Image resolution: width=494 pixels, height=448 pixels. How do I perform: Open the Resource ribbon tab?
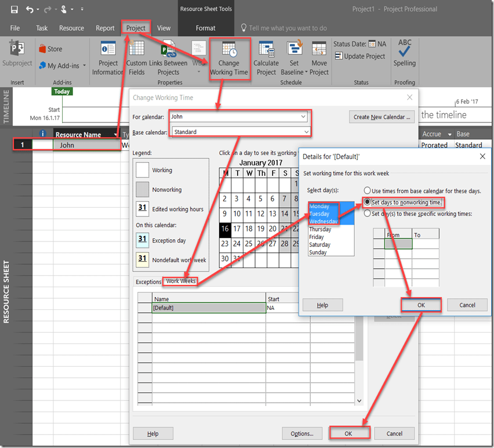[71, 28]
